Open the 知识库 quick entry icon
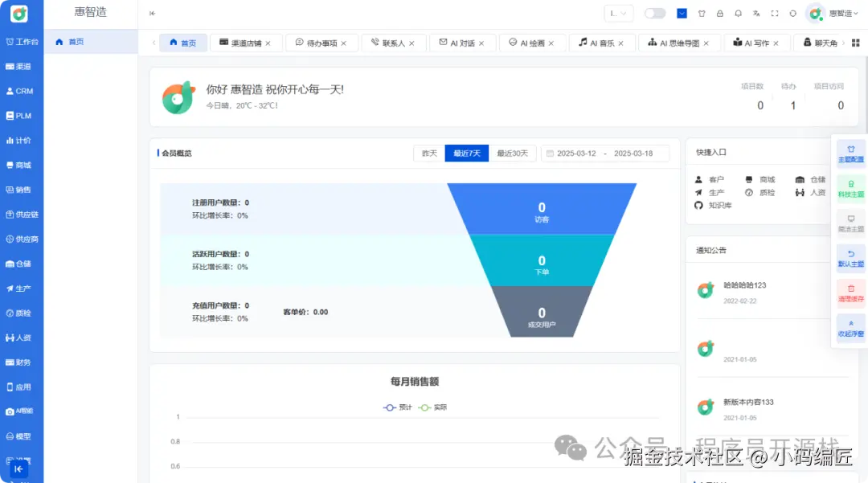868x483 pixels. coord(698,205)
